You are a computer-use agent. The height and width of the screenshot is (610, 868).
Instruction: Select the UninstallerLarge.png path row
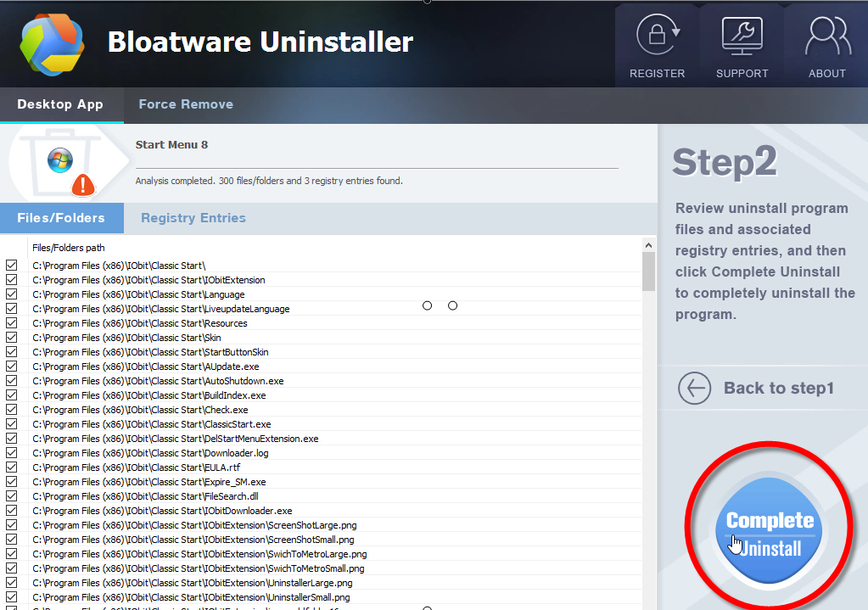tap(321, 582)
